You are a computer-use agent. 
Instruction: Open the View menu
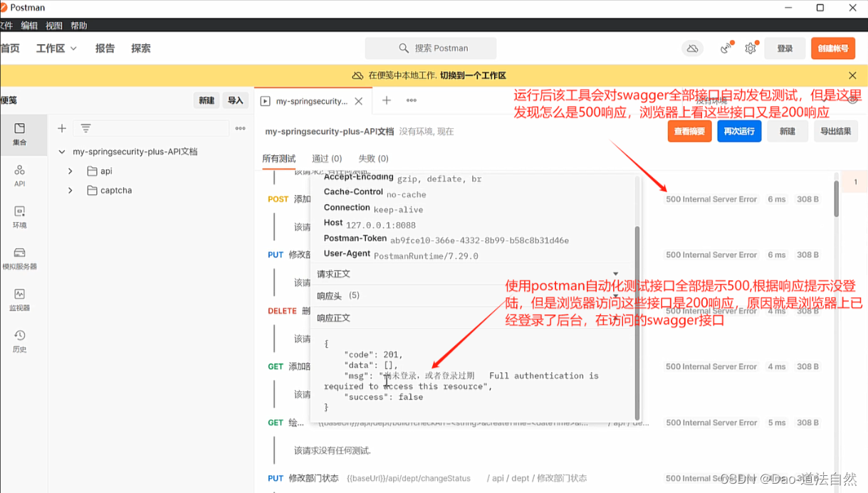54,26
